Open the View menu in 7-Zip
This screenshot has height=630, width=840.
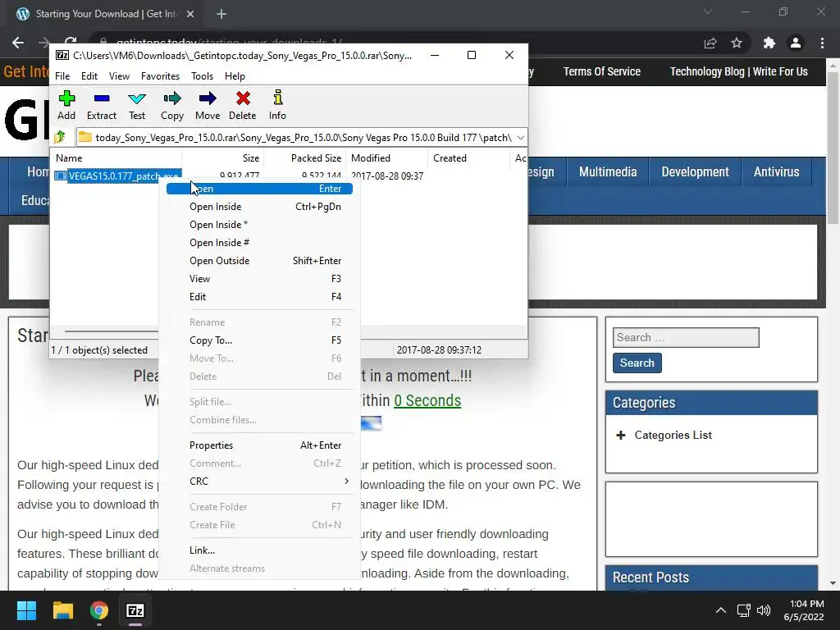(x=119, y=76)
